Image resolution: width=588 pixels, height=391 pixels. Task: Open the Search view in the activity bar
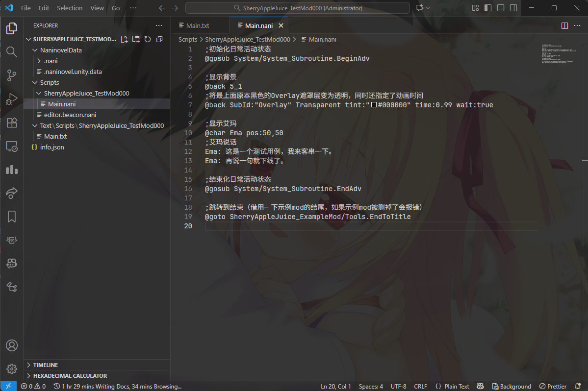[x=11, y=51]
